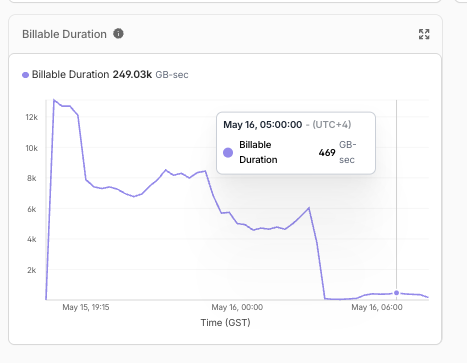Click the tooltip date "May 16, 05:00:00"

pos(263,125)
